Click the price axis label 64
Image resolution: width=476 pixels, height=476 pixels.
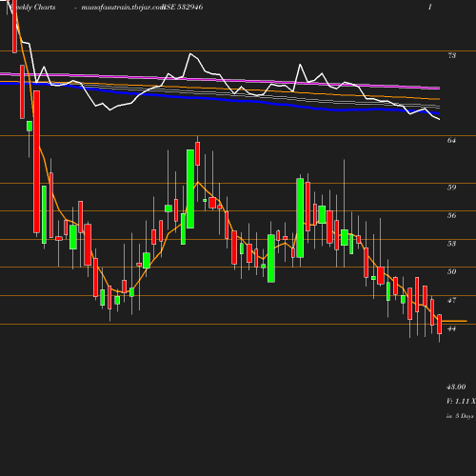(451, 140)
